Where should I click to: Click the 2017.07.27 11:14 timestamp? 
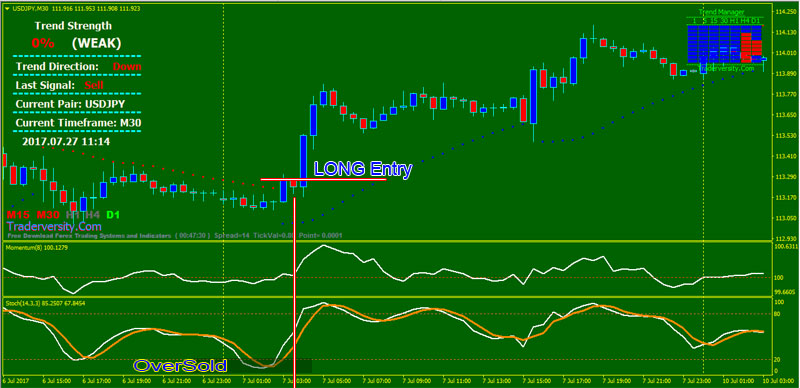tap(66, 141)
